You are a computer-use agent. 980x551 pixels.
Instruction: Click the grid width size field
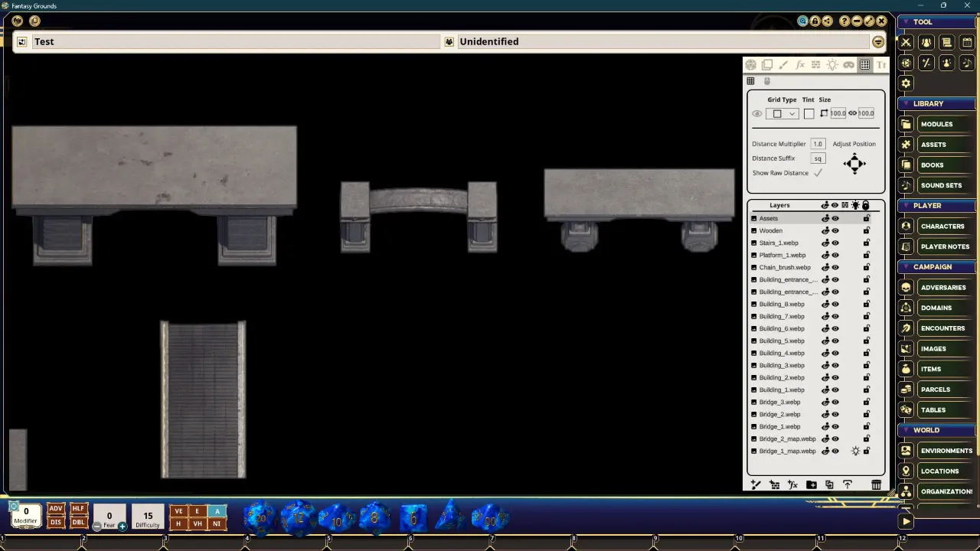point(838,114)
